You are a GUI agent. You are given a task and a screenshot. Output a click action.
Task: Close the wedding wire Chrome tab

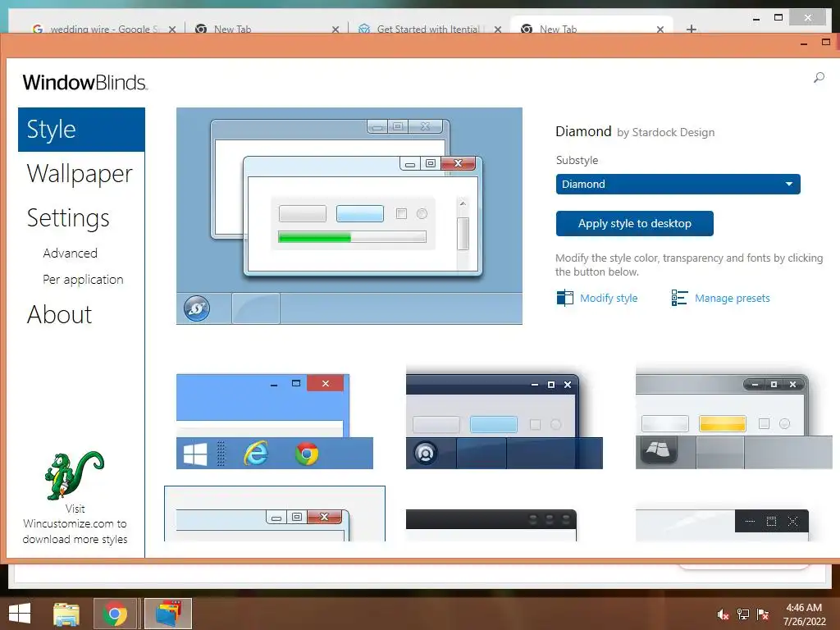point(172,30)
